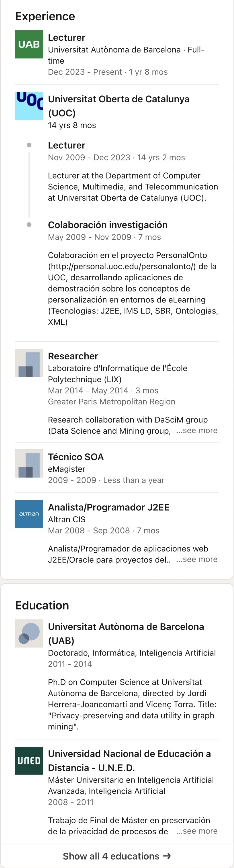
Task: Open the Universitat Autònoma de Barcelona (UAB) education entry
Action: point(126,633)
